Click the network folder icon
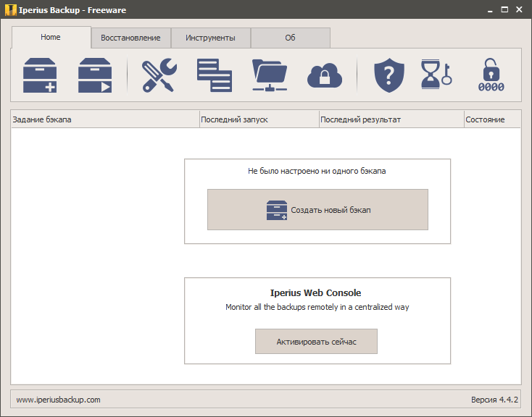Image resolution: width=532 pixels, height=417 pixels. [x=270, y=75]
